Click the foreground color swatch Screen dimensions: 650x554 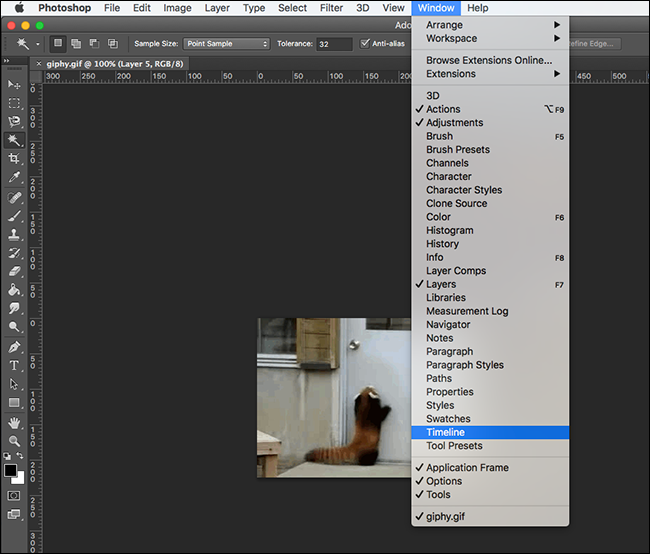click(10, 470)
